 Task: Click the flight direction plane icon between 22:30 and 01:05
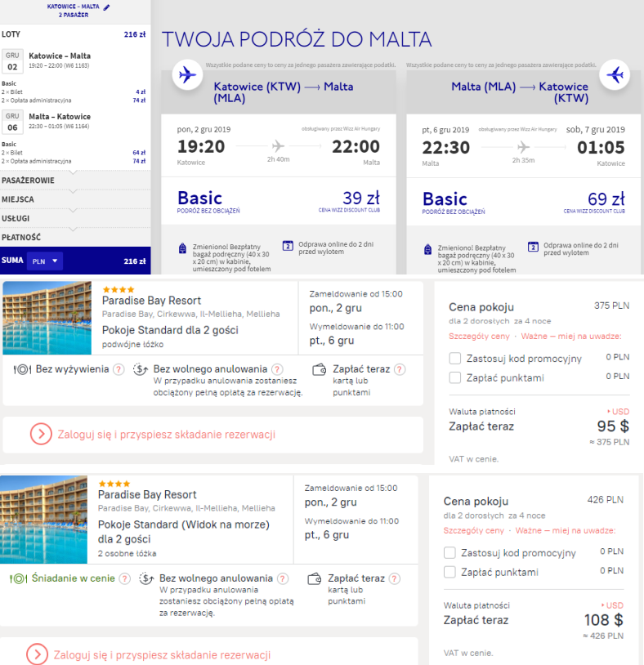[x=524, y=147]
